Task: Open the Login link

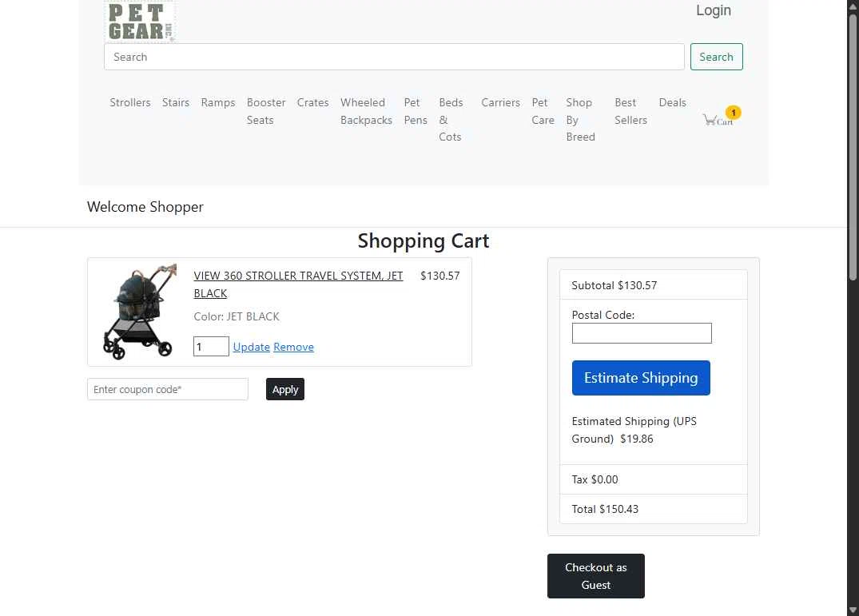Action: [x=714, y=10]
